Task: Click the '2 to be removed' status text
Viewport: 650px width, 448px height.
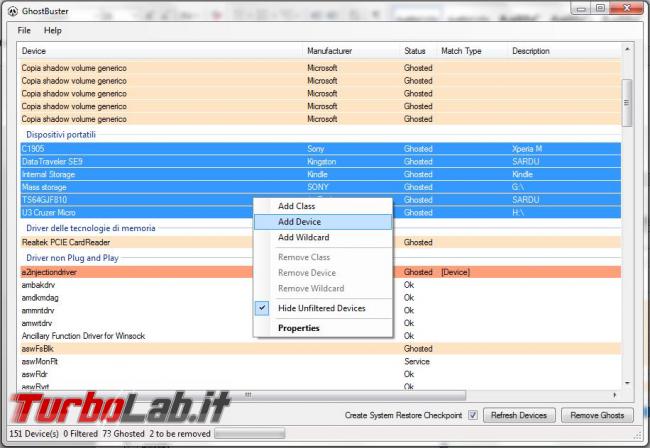Action: pos(180,434)
